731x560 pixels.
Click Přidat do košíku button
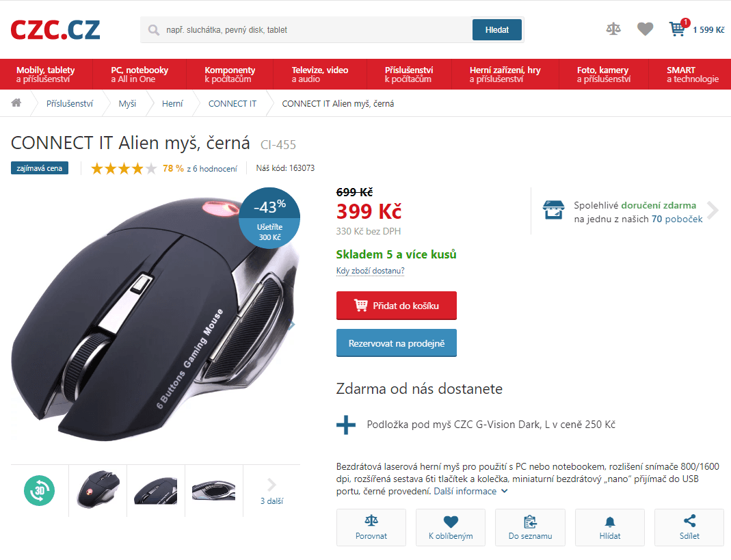[x=396, y=306]
